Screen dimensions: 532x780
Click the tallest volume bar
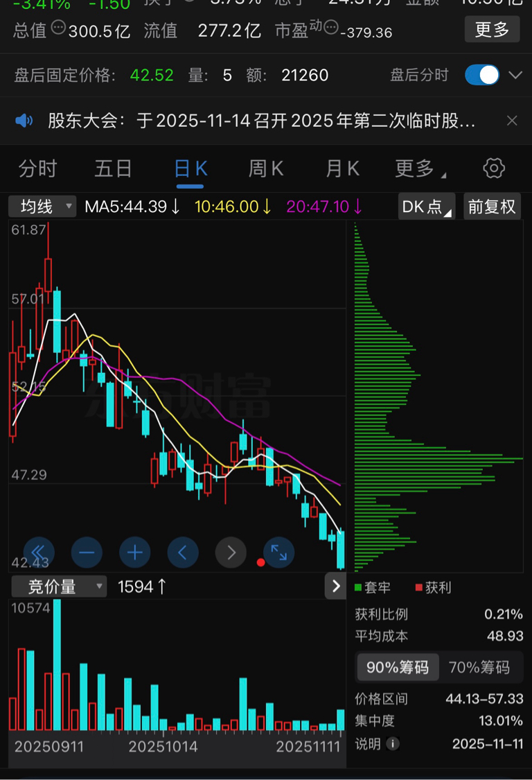click(x=57, y=665)
